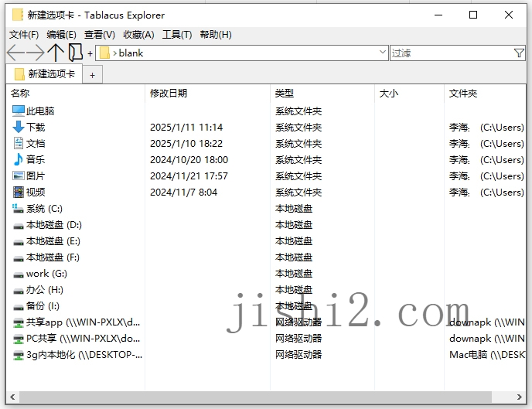Select the 共享app network drive icon
The width and height of the screenshot is (532, 409).
point(19,322)
